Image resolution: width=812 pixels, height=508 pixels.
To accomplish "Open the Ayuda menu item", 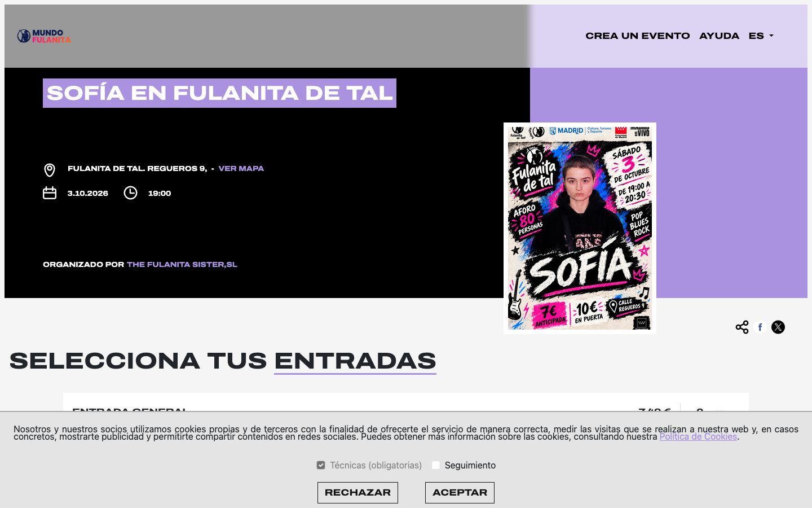I will (x=719, y=36).
